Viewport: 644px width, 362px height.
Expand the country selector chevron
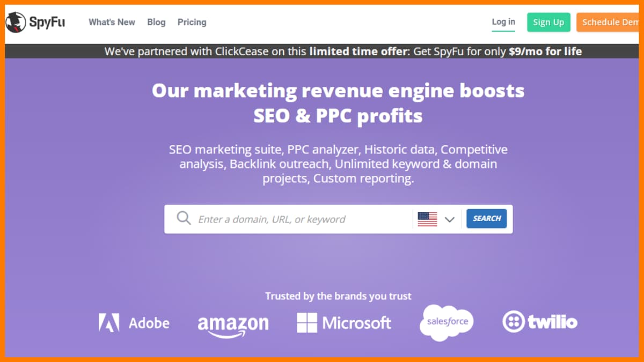tap(450, 219)
